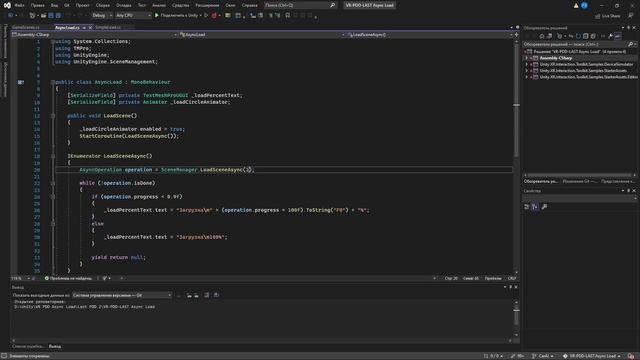Click the Home icon in Solution Explorer
Image resolution: width=640 pixels, height=360 pixels.
542,36
